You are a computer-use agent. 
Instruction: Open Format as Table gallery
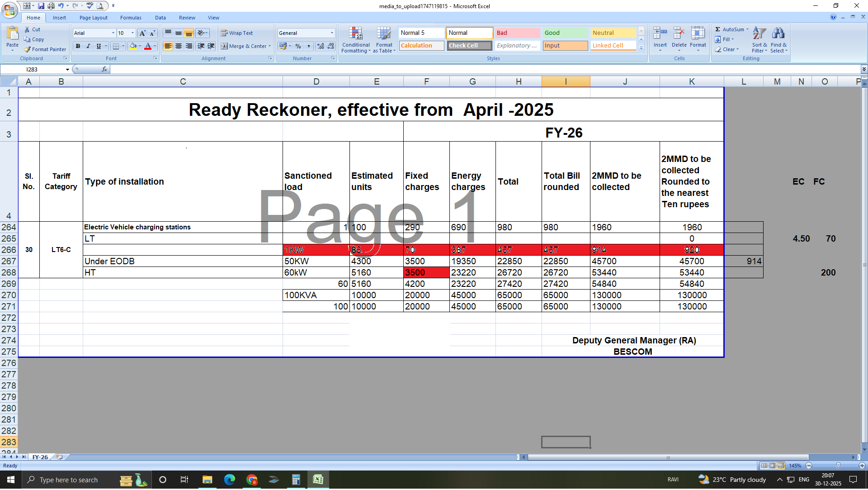[x=384, y=34]
